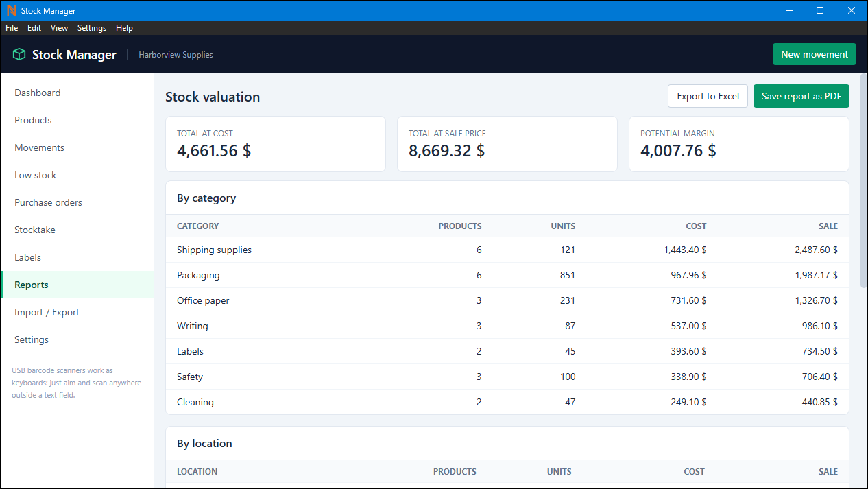Click Labels cost value 393.60 $
Image resolution: width=868 pixels, height=489 pixels.
(x=688, y=351)
